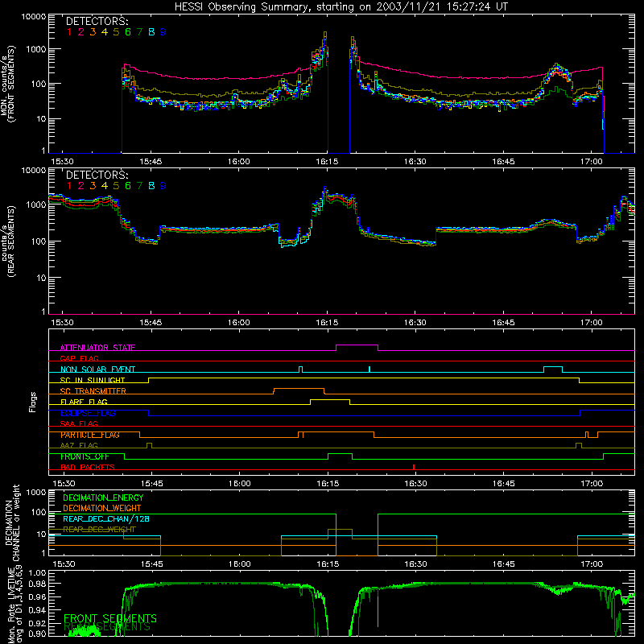Click the REAR_DEC_CHAN/128 legend entry

pos(106,519)
